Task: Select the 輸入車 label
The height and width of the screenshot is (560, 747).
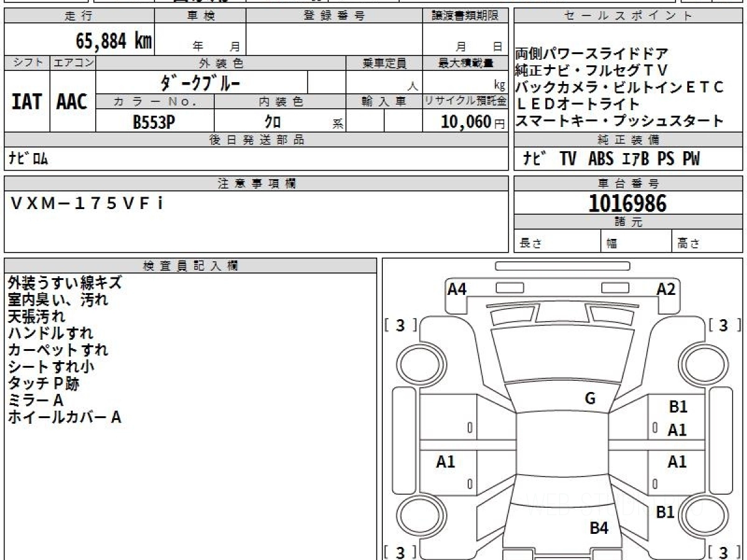Action: (384, 101)
